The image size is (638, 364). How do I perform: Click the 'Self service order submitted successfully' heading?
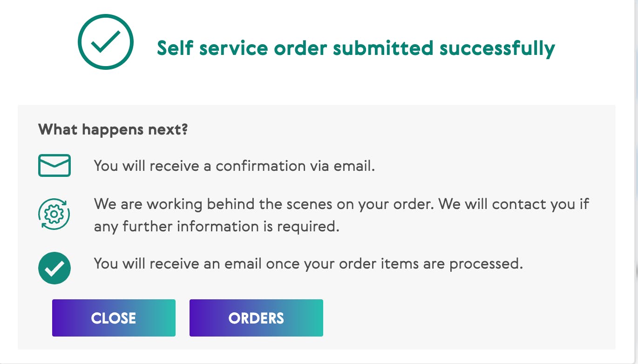pos(356,48)
